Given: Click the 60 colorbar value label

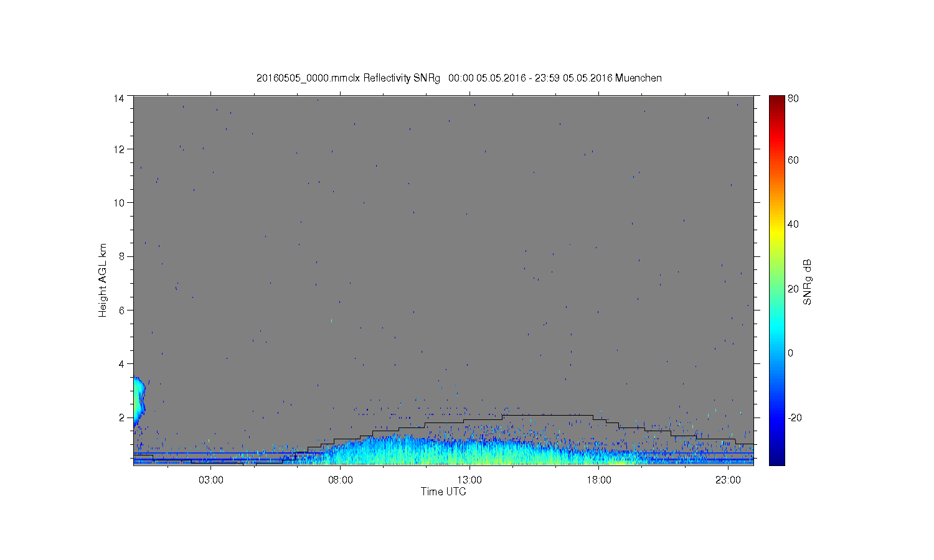Looking at the screenshot, I should coord(793,160).
